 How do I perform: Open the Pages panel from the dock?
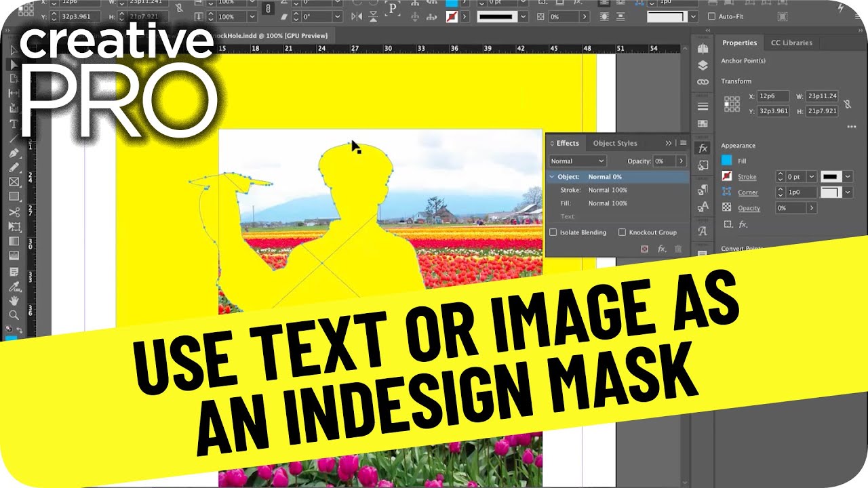tap(703, 49)
